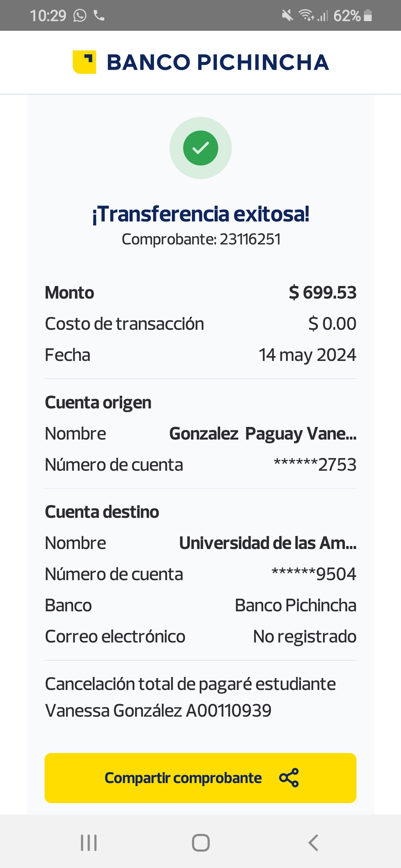Tap the green success checkmark icon

pyautogui.click(x=200, y=148)
